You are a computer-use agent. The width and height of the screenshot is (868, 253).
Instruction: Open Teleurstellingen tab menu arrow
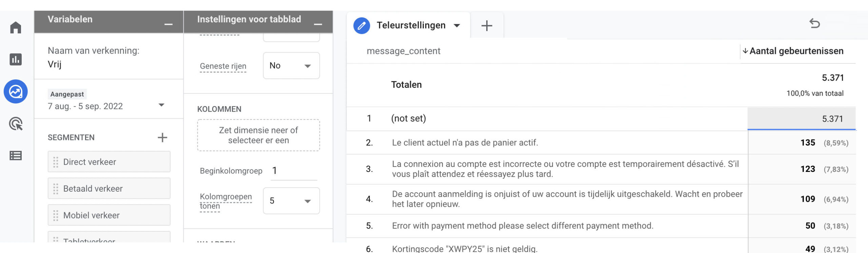(457, 25)
